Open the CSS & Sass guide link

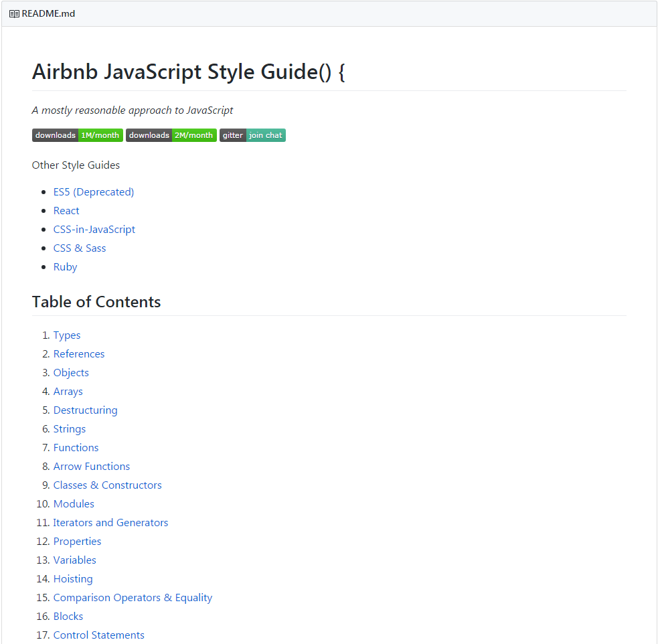pos(80,248)
